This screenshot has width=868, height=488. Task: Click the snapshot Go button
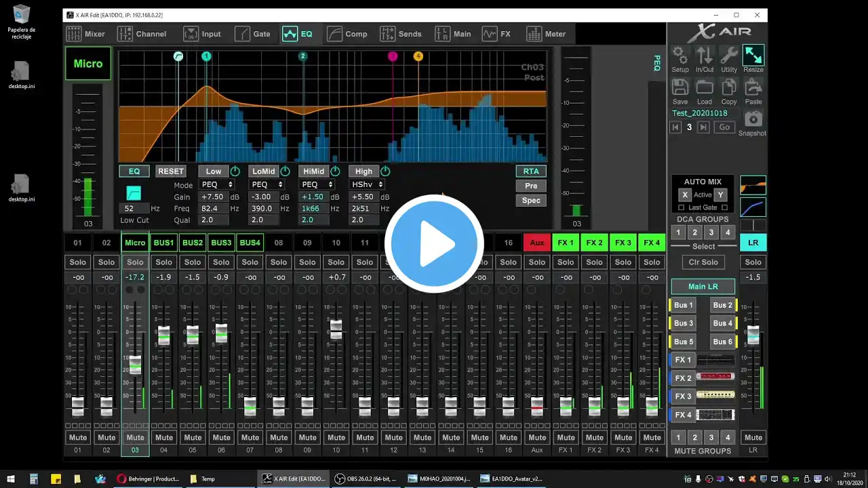point(724,127)
